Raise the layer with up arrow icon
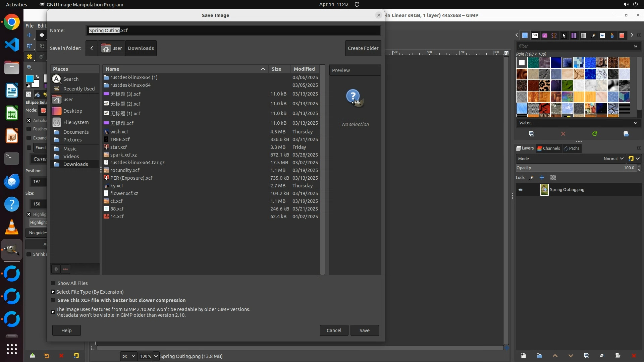This screenshot has height=362, width=644. pos(555,356)
